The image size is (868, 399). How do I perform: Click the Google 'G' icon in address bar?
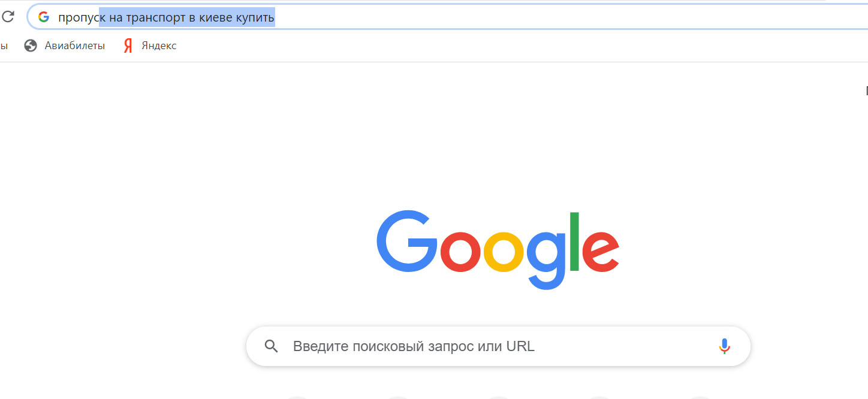43,17
